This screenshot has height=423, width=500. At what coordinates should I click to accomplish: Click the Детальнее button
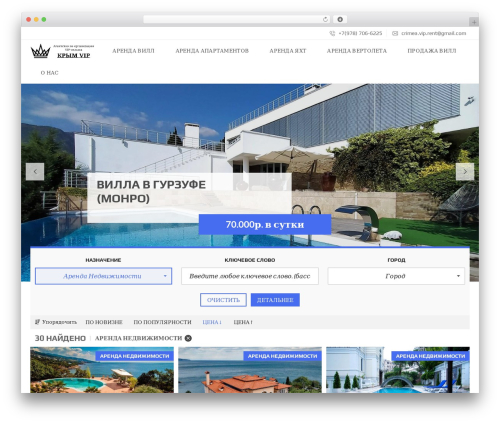(275, 300)
